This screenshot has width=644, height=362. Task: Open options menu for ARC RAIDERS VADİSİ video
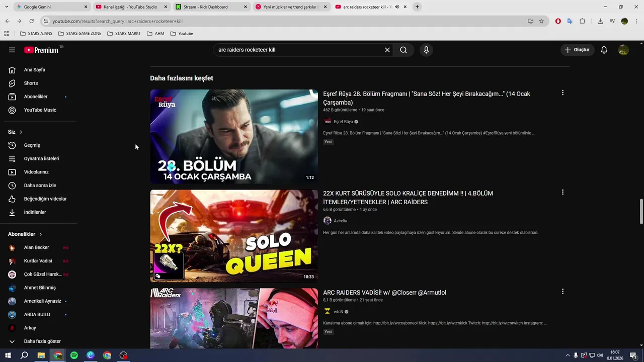pyautogui.click(x=562, y=292)
